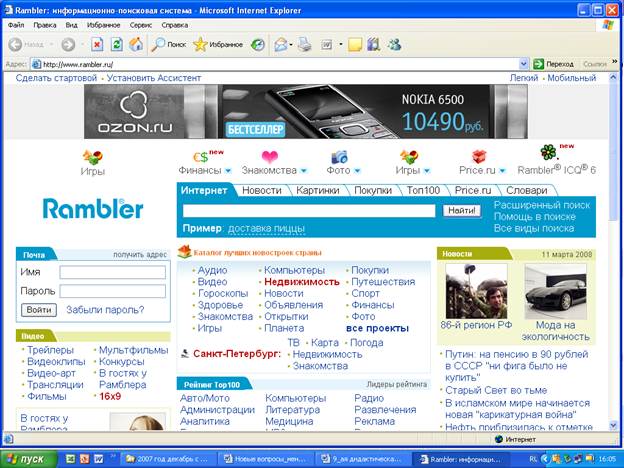Expand the Финансы dropdown arrow
Image resolution: width=624 pixels, height=468 pixels.
[228, 171]
